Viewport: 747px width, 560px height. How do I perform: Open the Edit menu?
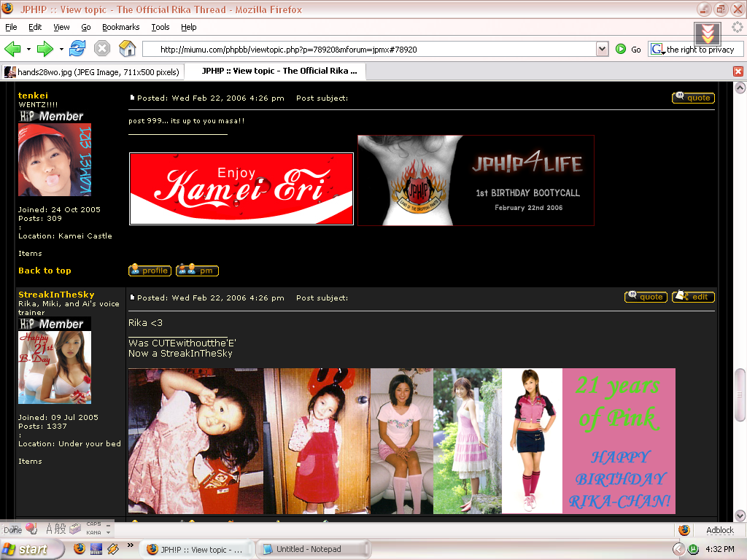coord(35,27)
